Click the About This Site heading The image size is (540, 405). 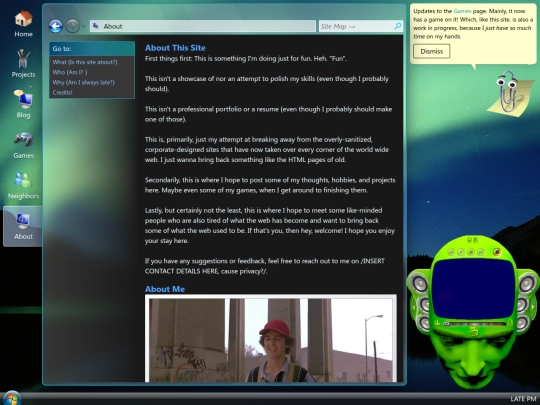pyautogui.click(x=175, y=48)
